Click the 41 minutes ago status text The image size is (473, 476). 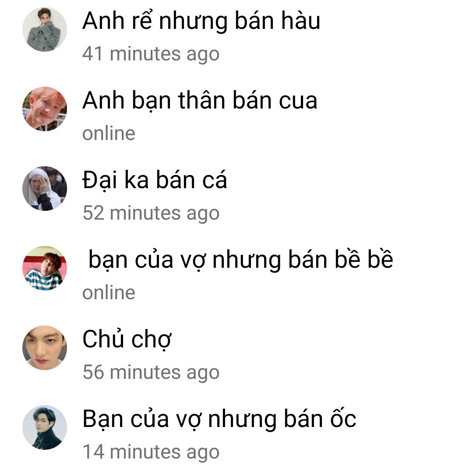pos(151,55)
